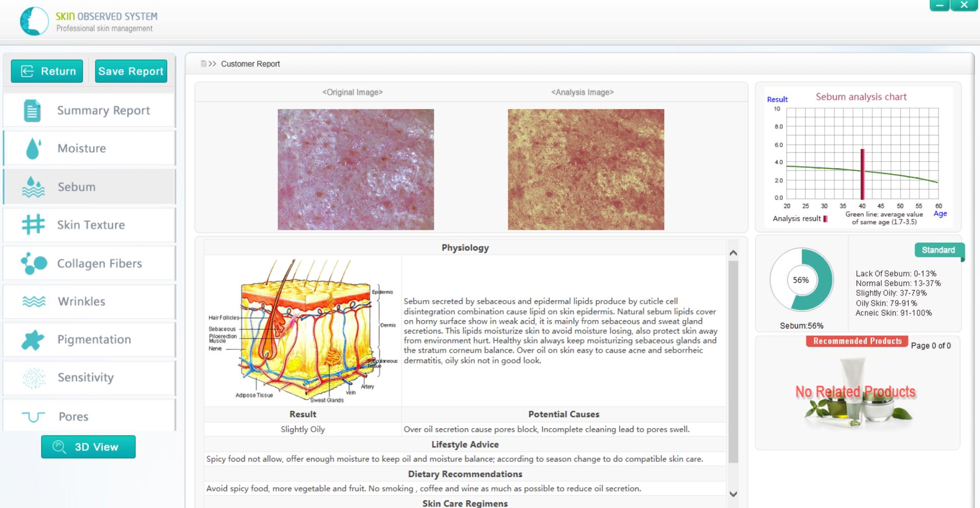This screenshot has height=508, width=980.
Task: Click the Sebum 56% donut chart
Action: (x=801, y=280)
